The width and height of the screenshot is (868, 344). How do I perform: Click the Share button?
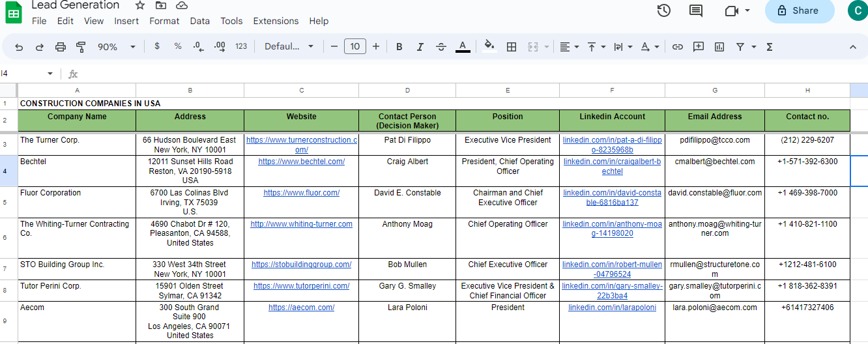click(x=800, y=10)
